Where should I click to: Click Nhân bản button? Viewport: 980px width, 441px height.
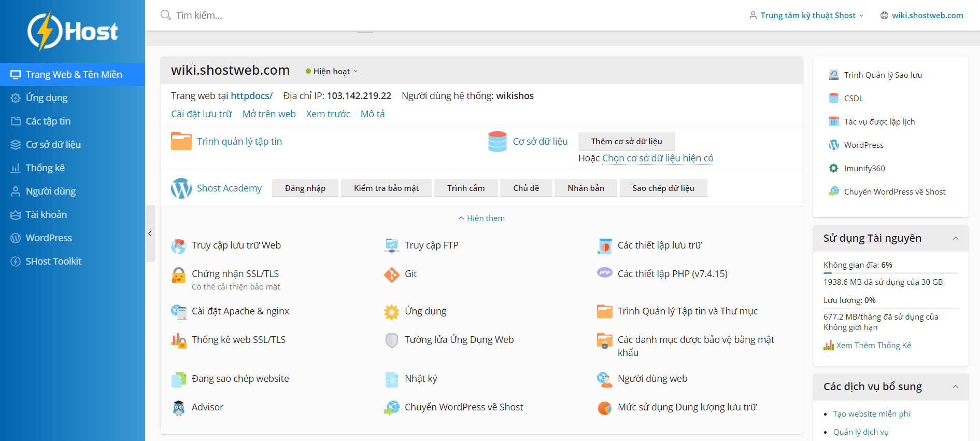[x=586, y=188]
